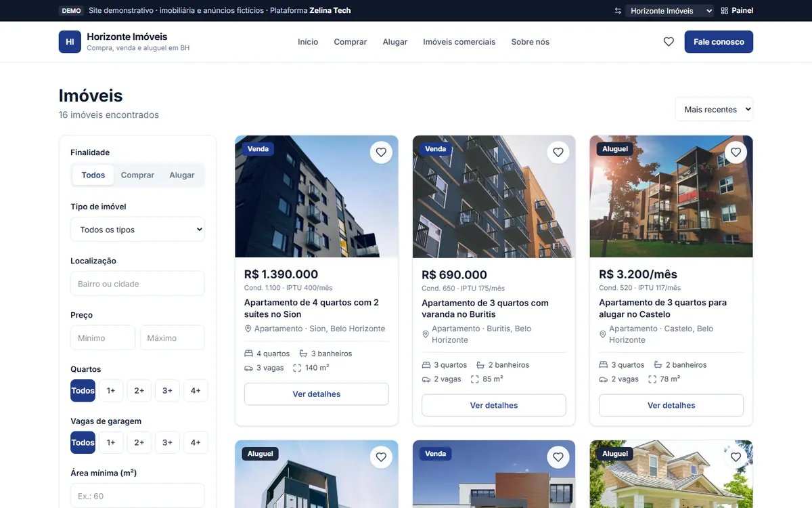Select Todos under Vagas de garagem
This screenshot has width=812, height=508.
click(x=83, y=442)
